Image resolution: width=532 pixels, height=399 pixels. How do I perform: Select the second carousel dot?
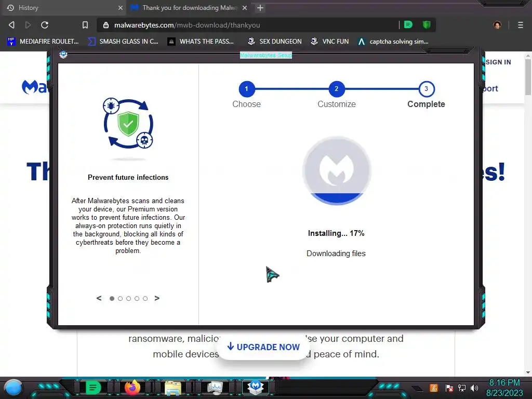(x=120, y=299)
